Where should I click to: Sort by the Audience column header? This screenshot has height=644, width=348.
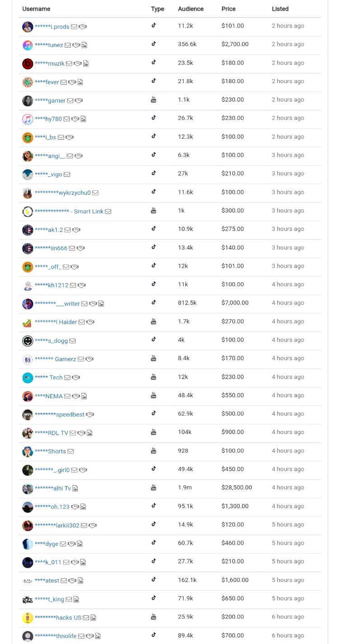coord(191,9)
